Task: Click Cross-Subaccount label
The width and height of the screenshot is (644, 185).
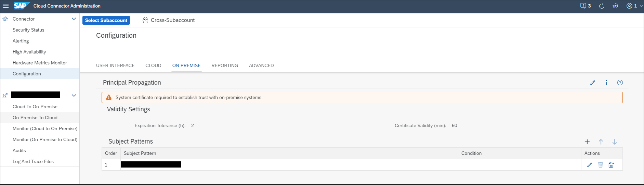Action: (x=173, y=20)
